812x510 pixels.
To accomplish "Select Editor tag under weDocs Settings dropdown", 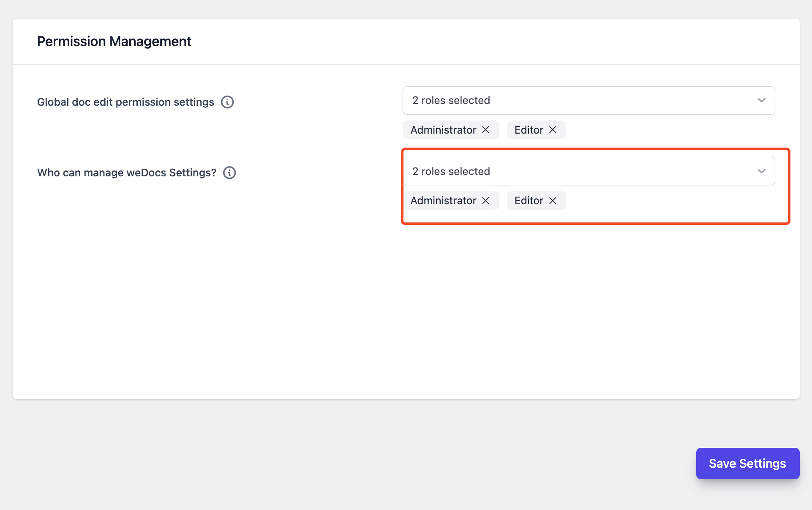I will click(x=529, y=200).
